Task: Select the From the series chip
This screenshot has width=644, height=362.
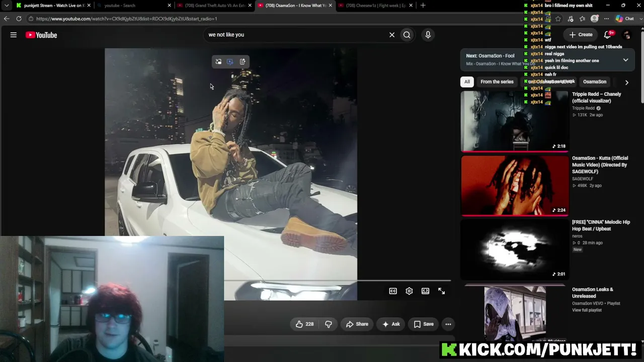Action: [497, 82]
